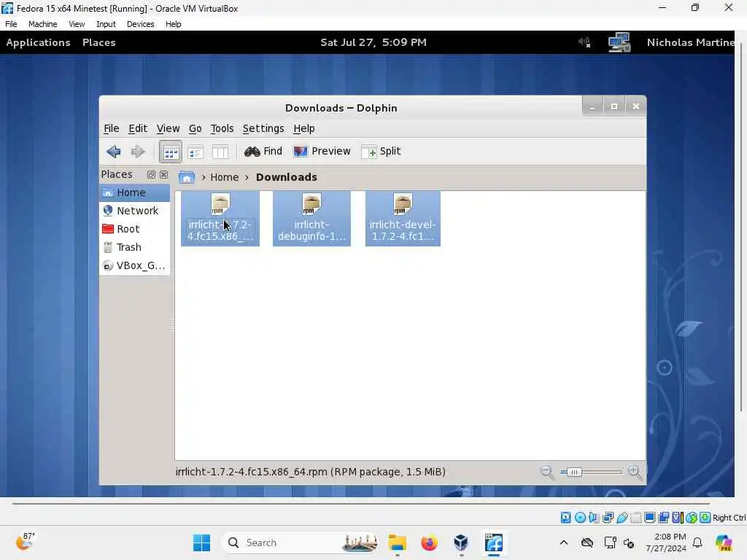Open Dolphin's Go menu

click(x=196, y=128)
